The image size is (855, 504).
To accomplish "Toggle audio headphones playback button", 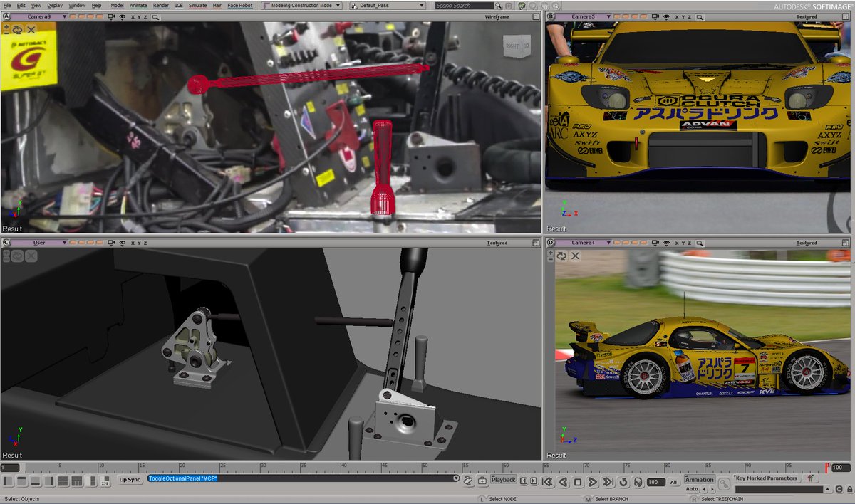I will coord(638,482).
